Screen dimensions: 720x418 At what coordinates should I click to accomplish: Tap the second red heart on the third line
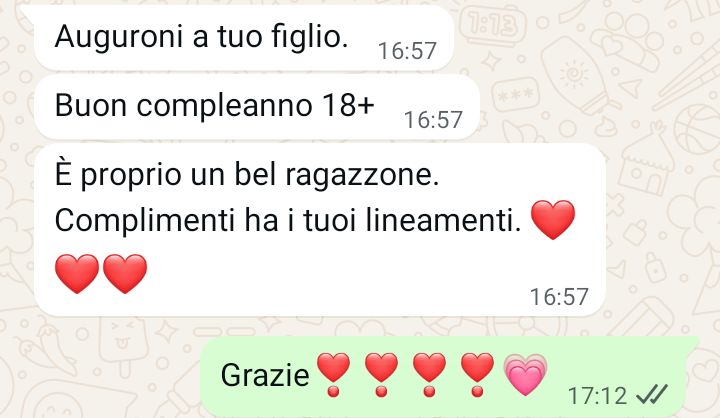125,274
